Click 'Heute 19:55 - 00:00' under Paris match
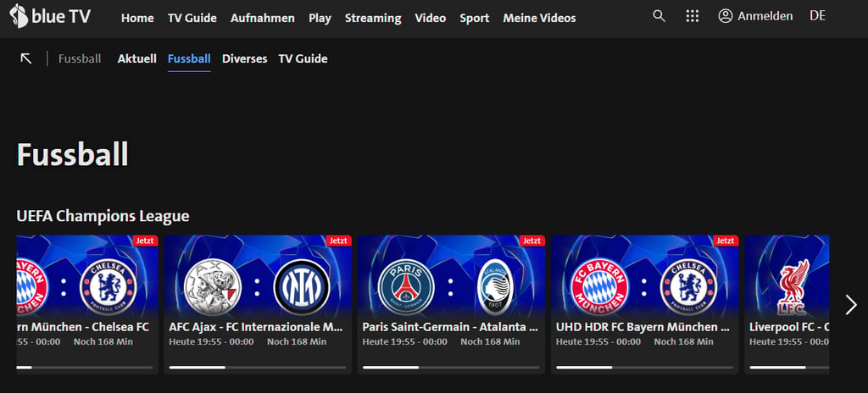 [x=404, y=341]
